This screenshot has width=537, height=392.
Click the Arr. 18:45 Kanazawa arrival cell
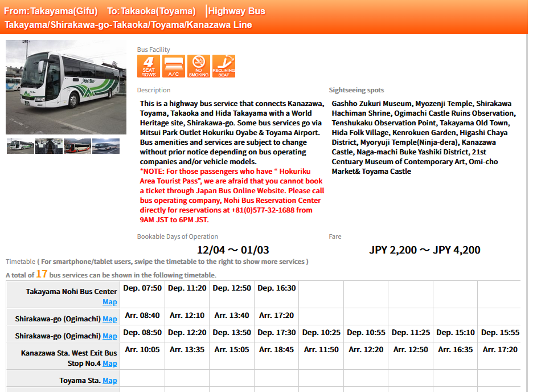pos(276,350)
